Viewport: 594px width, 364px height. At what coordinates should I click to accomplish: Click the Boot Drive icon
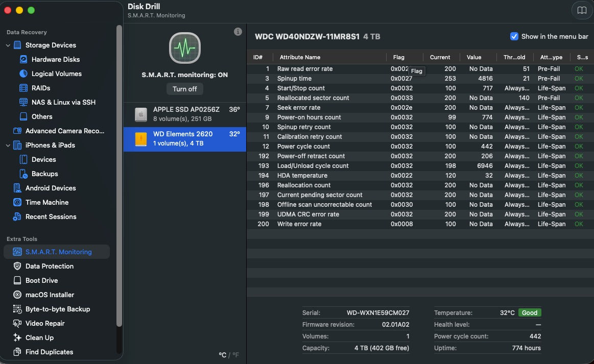[17, 280]
